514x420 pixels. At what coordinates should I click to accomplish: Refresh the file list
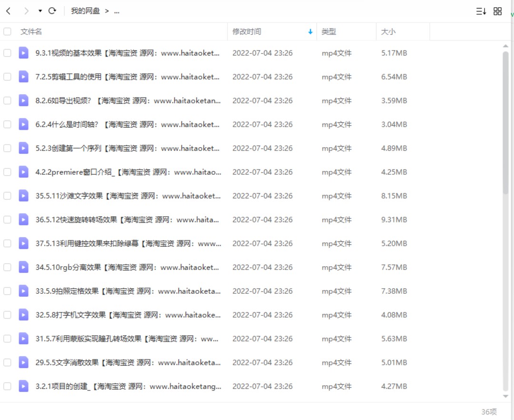pos(52,11)
